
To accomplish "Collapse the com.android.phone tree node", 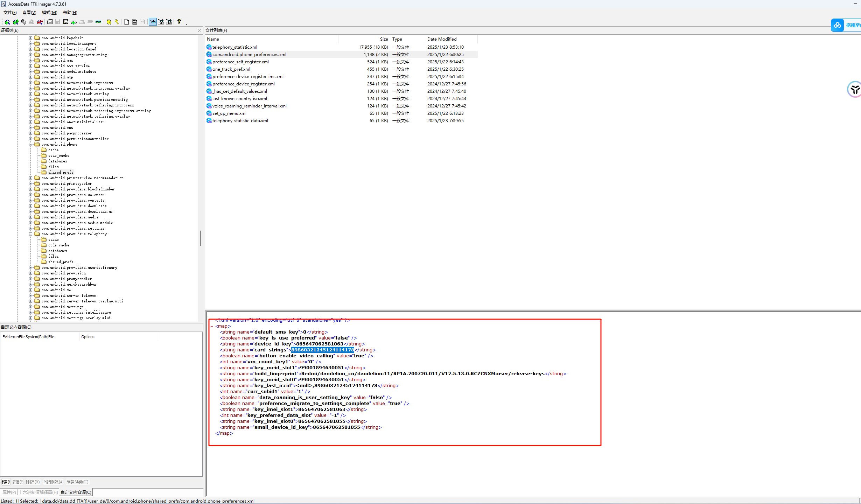I will [30, 144].
